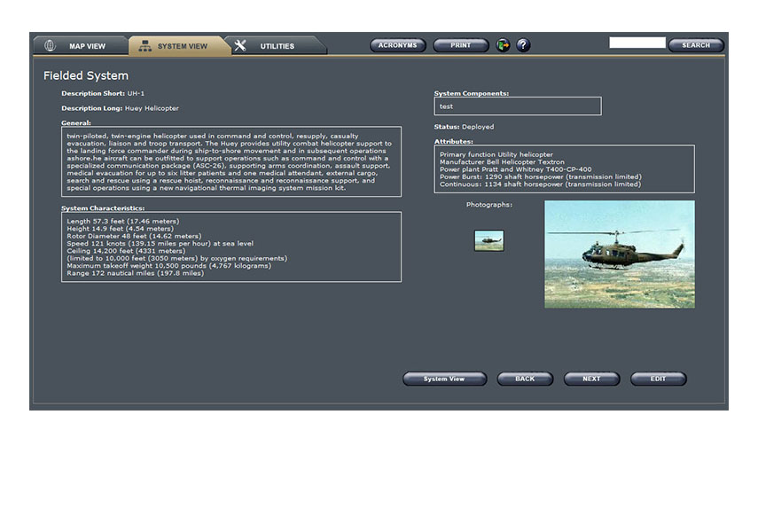Click the SEARCH button
Image resolution: width=758 pixels, height=532 pixels.
point(696,45)
